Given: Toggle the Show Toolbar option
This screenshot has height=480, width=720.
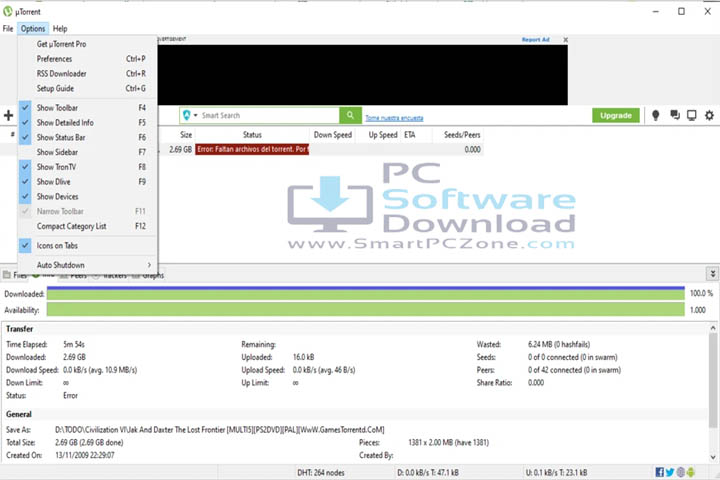Looking at the screenshot, I should coord(88,107).
